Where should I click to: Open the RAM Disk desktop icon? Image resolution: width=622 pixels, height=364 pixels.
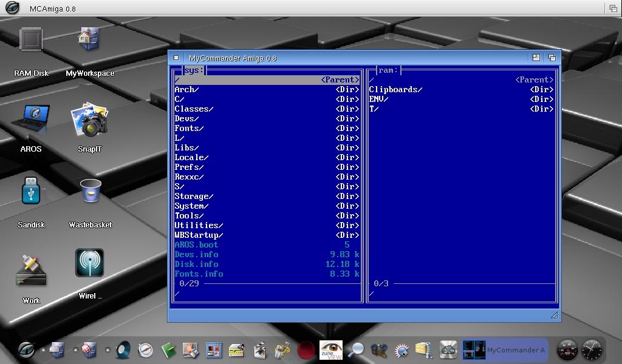click(31, 39)
